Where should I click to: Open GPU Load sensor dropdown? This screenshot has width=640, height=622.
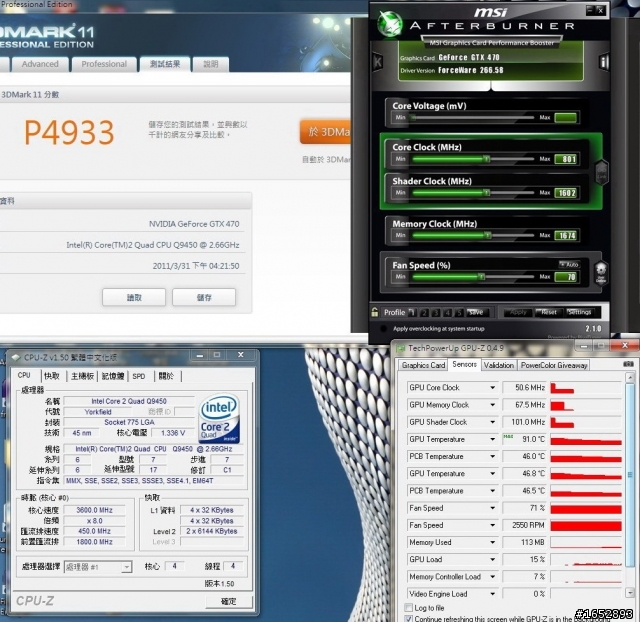click(x=493, y=559)
